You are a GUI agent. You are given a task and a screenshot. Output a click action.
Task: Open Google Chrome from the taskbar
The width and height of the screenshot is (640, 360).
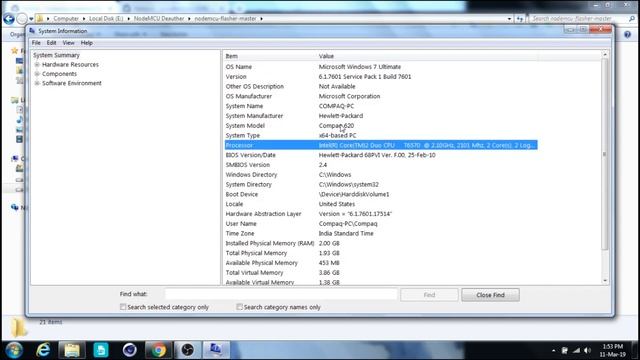click(158, 350)
